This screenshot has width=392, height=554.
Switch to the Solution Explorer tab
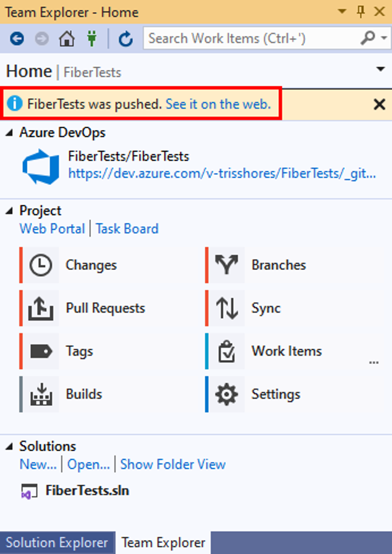click(57, 543)
